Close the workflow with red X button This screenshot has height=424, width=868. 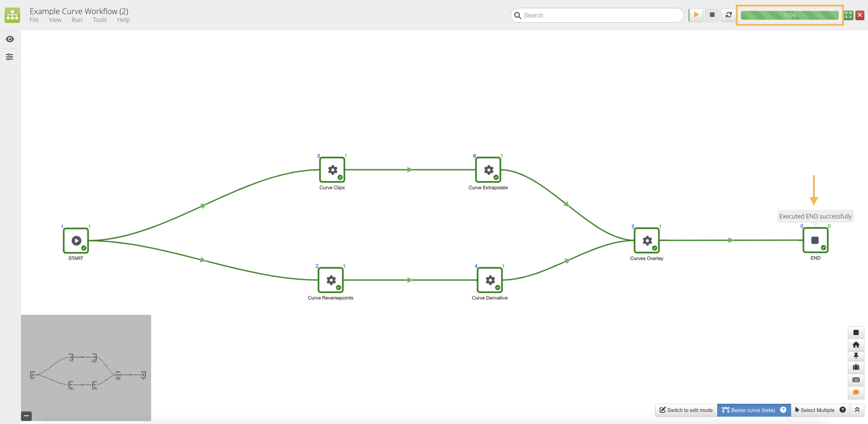(x=860, y=15)
